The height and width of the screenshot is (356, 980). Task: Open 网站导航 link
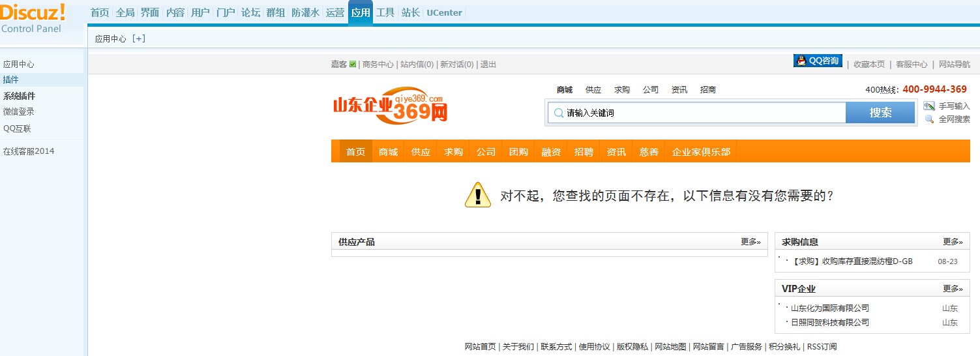(x=955, y=64)
